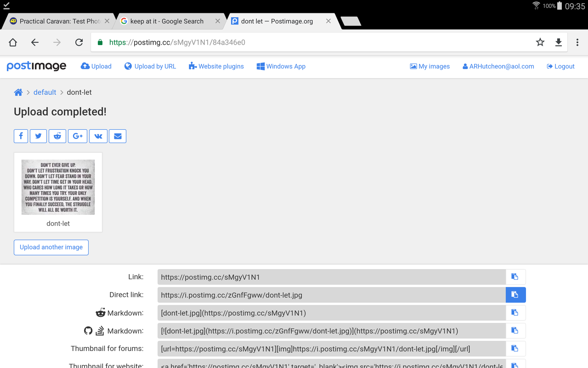This screenshot has height=368, width=588.
Task: Copy Reddit Markdown code to clipboard
Action: (515, 313)
